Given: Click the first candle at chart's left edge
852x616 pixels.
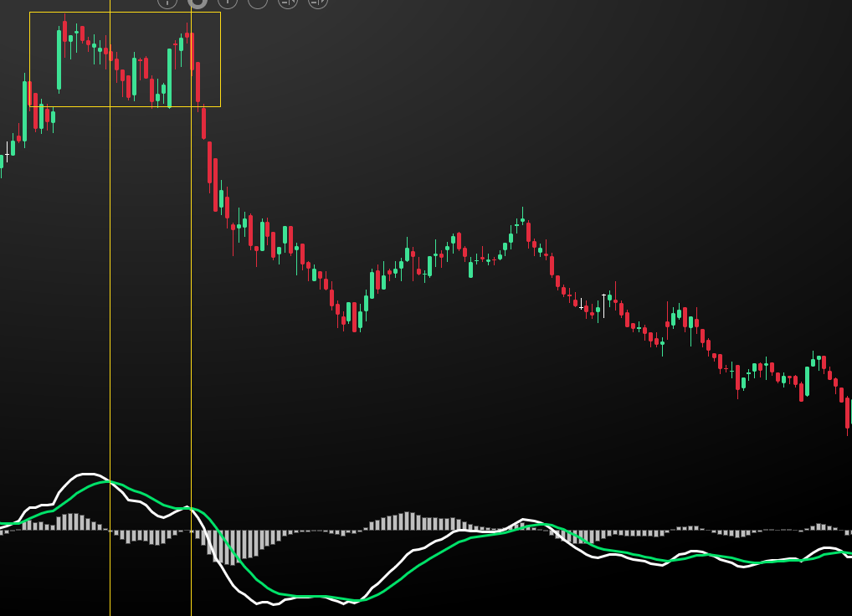Looking at the screenshot, I should click(1, 162).
